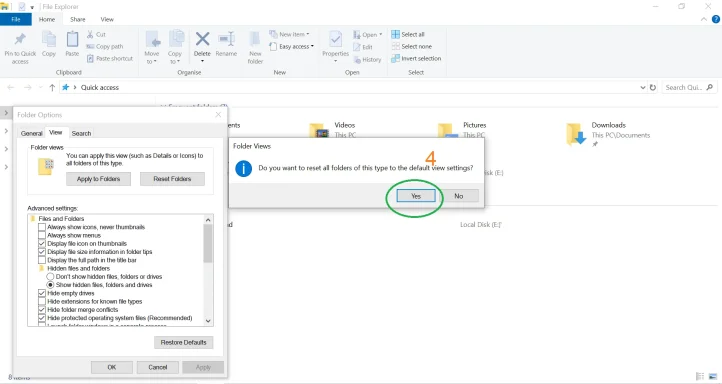Click the Refresh address bar icon
Image resolution: width=722 pixels, height=384 pixels.
[652, 87]
